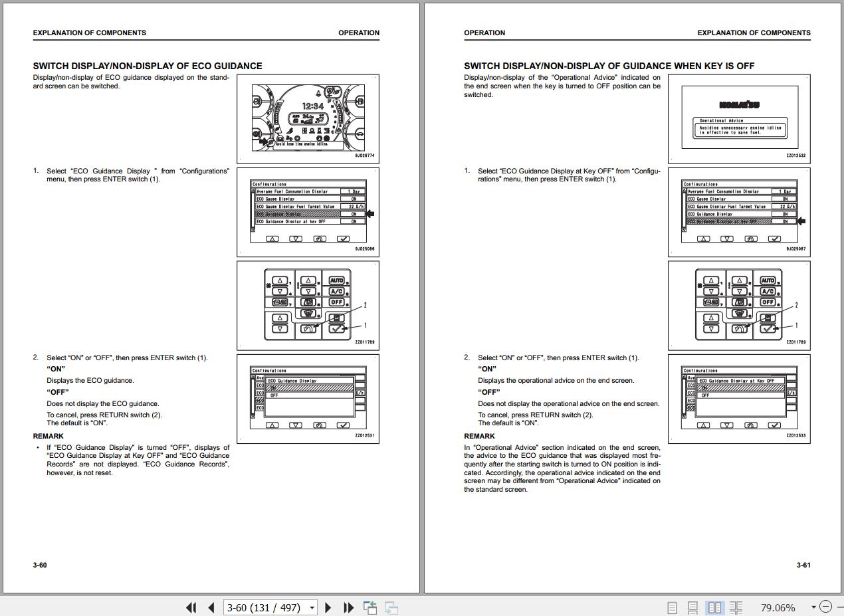The image size is (844, 616).
Task: Click the 79.06% zoom level field
Action: tap(778, 607)
